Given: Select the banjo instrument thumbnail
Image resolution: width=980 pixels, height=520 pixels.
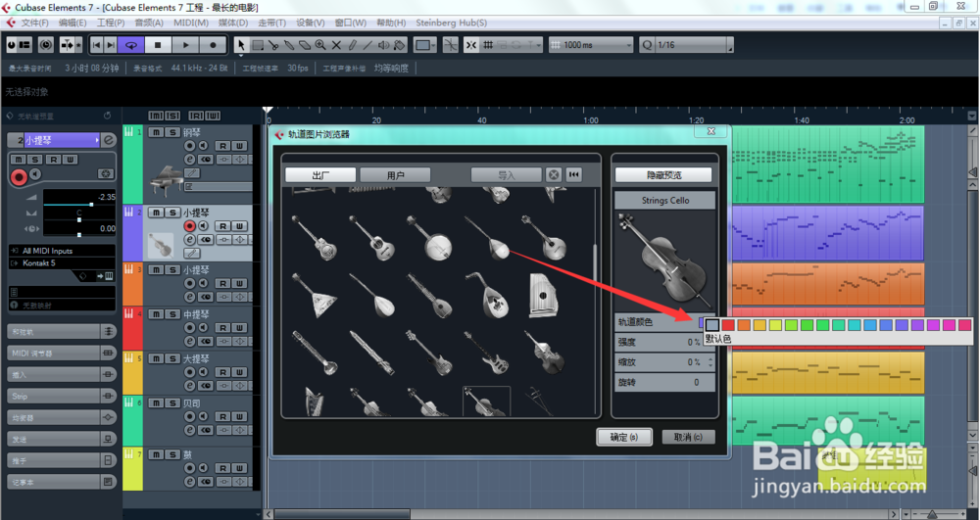Looking at the screenshot, I should 430,238.
